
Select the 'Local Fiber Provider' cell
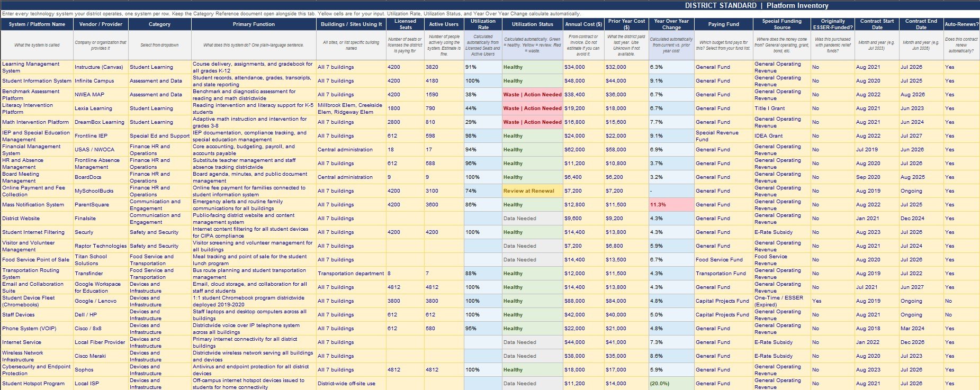pos(101,342)
